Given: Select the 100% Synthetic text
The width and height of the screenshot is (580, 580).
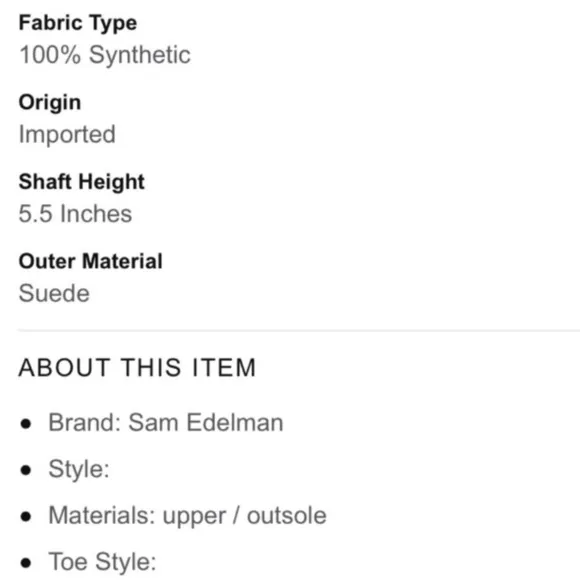Looking at the screenshot, I should tap(105, 55).
